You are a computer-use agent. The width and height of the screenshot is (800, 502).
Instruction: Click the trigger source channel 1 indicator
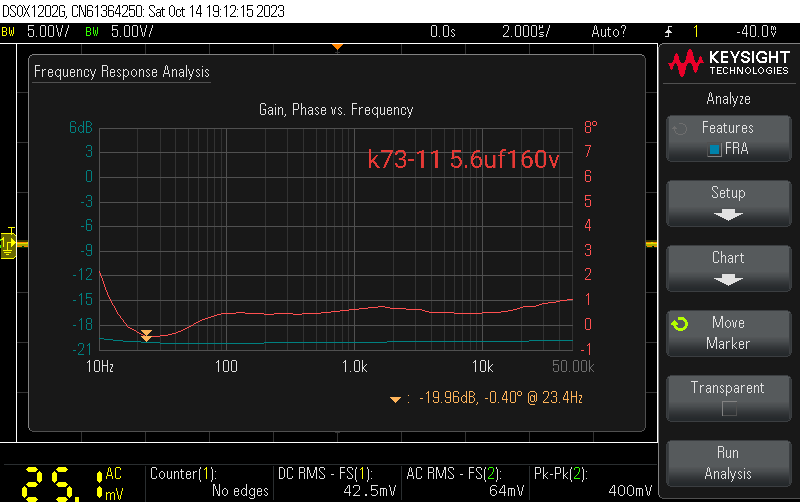695,32
